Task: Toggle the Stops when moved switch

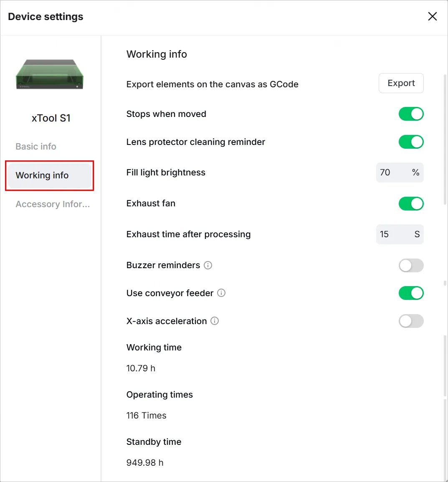Action: point(411,114)
